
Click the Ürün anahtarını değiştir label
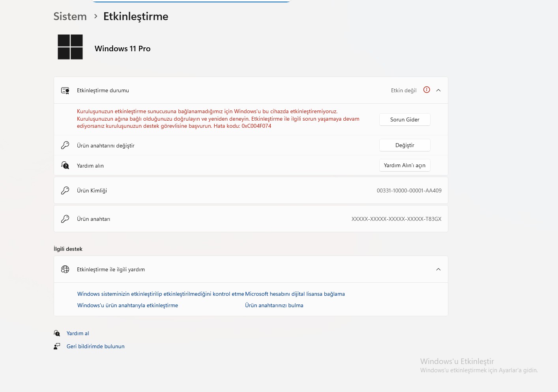coord(106,146)
